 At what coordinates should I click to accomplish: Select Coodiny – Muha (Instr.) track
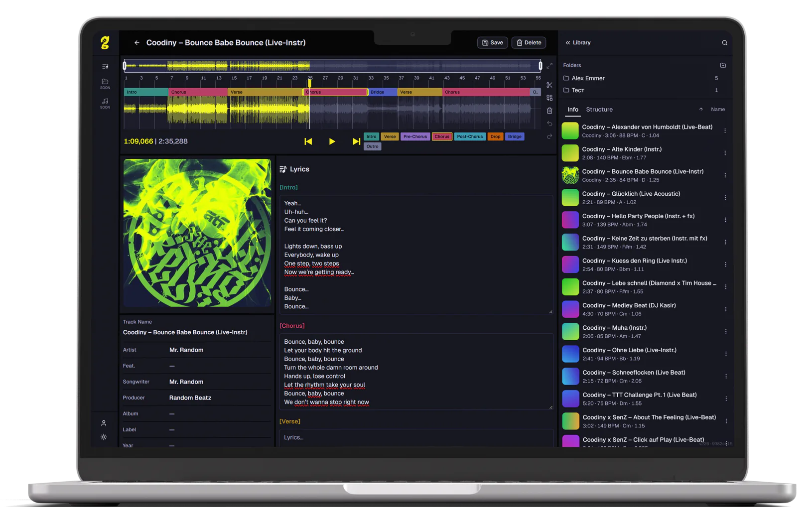point(646,332)
